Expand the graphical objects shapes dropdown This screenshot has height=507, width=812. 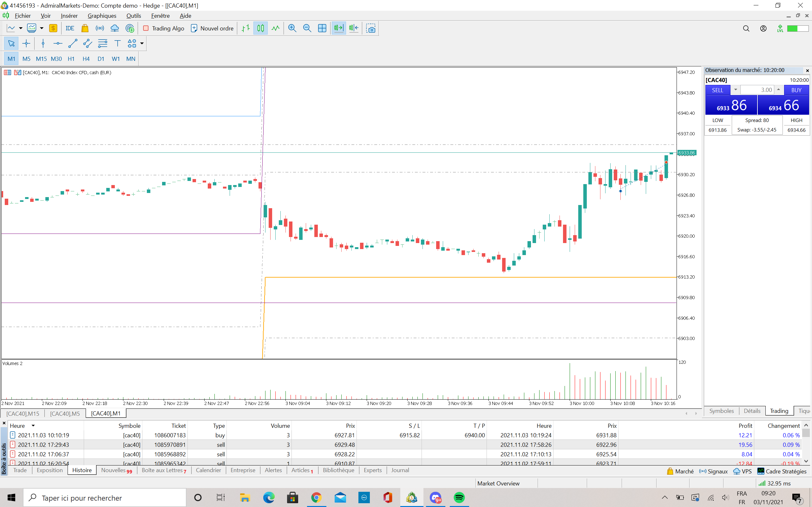pyautogui.click(x=142, y=44)
